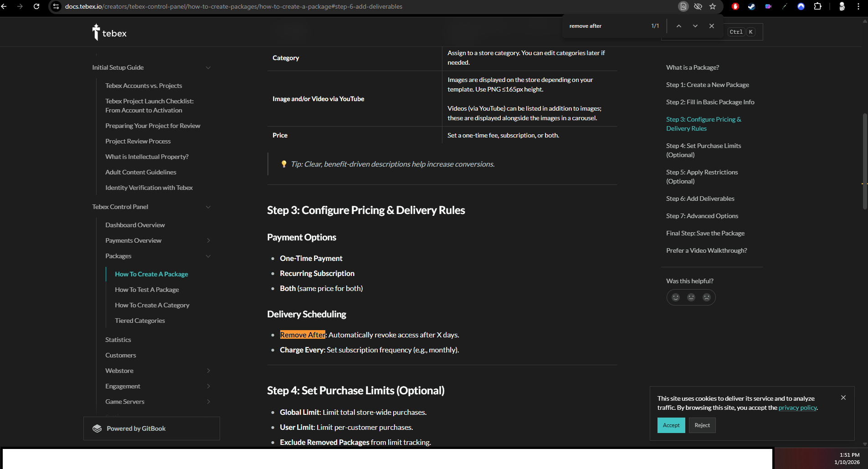
Task: Open Identity Verification with Tebex page
Action: (149, 188)
